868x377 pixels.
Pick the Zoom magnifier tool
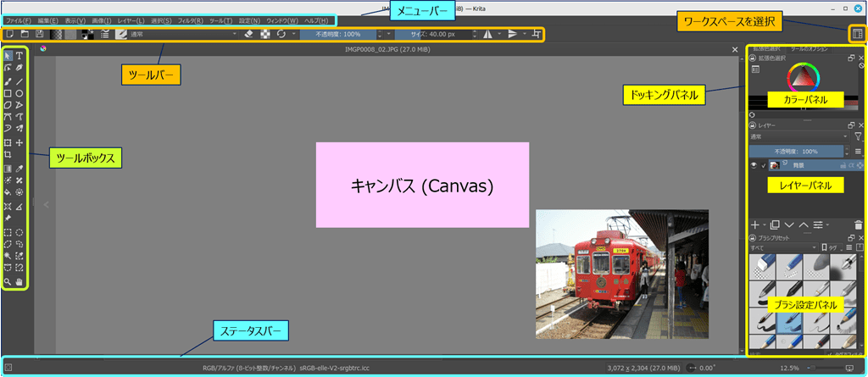click(x=8, y=280)
